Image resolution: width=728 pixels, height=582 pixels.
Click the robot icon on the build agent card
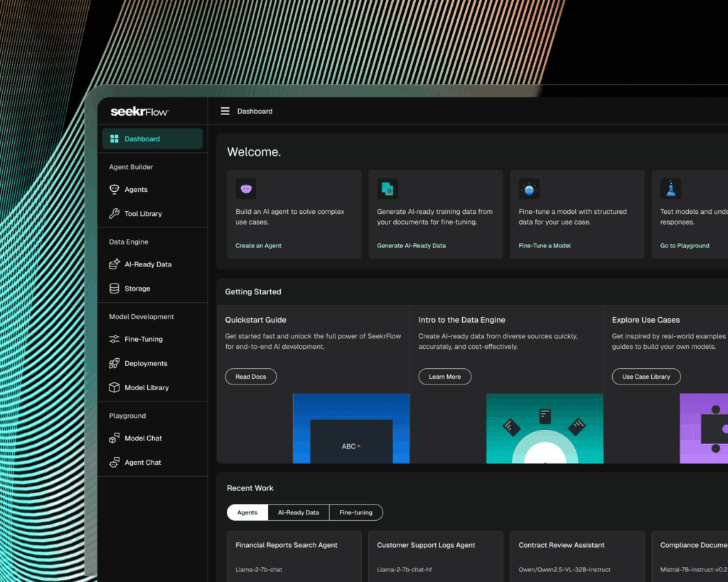coord(246,188)
